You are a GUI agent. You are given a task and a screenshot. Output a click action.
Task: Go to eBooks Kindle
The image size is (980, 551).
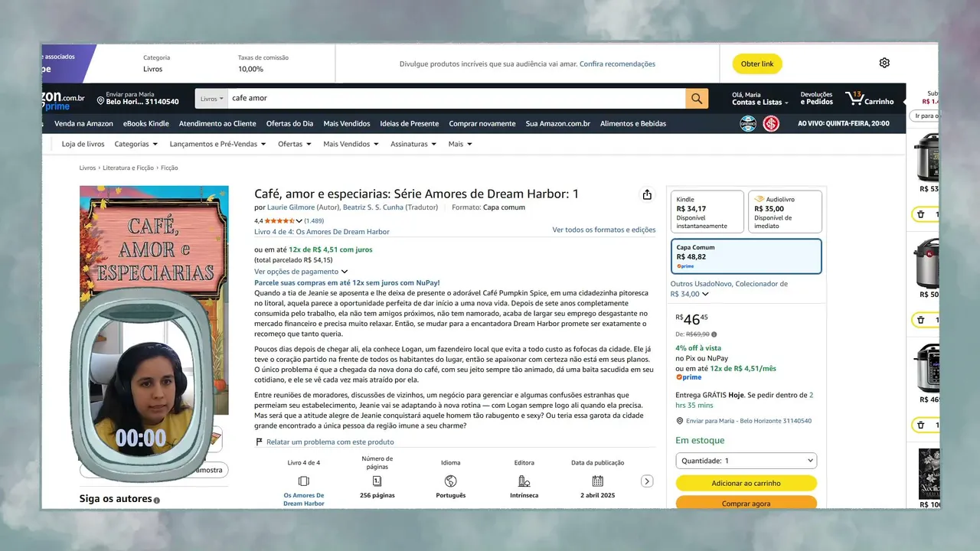tap(146, 123)
